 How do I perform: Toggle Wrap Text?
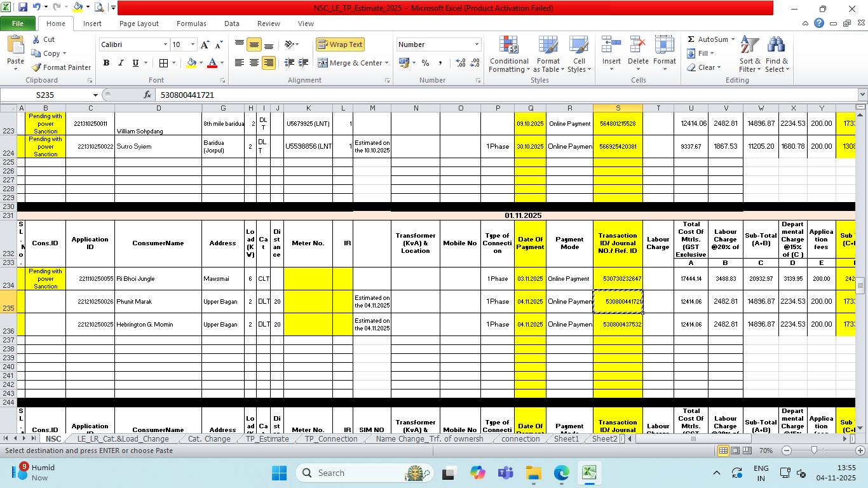coord(340,44)
